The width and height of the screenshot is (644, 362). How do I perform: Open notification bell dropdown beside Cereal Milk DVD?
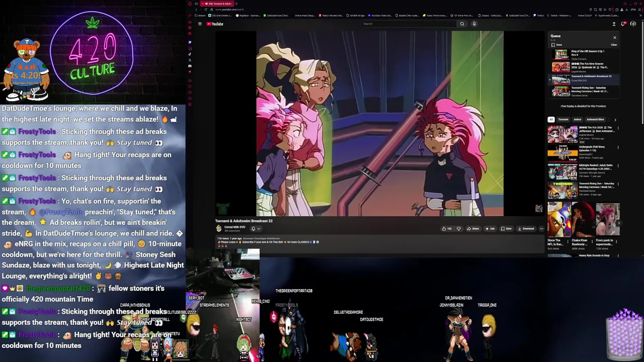[x=255, y=229]
